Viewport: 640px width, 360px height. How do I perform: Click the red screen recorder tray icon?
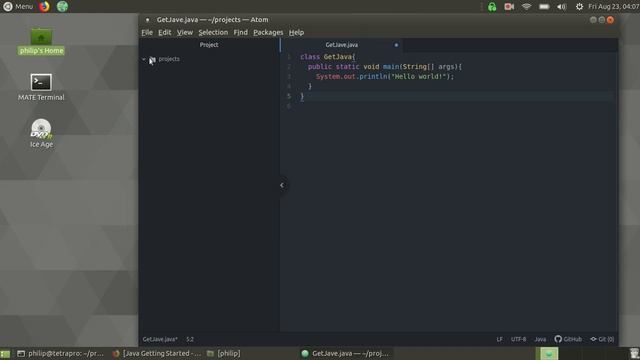pyautogui.click(x=509, y=7)
